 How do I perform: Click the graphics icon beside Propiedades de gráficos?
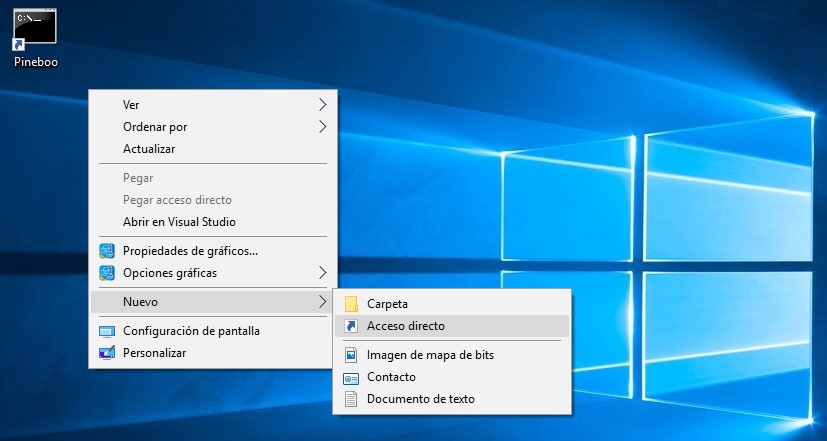point(107,251)
